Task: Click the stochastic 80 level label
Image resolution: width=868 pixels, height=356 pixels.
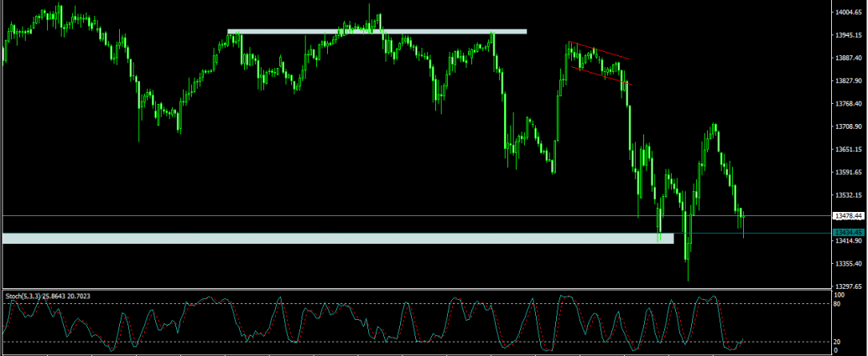Action: (838, 303)
